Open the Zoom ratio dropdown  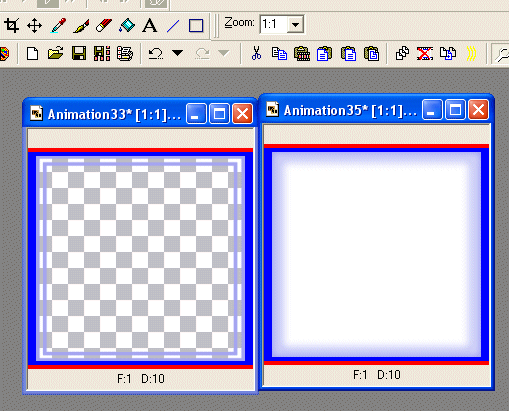click(295, 24)
